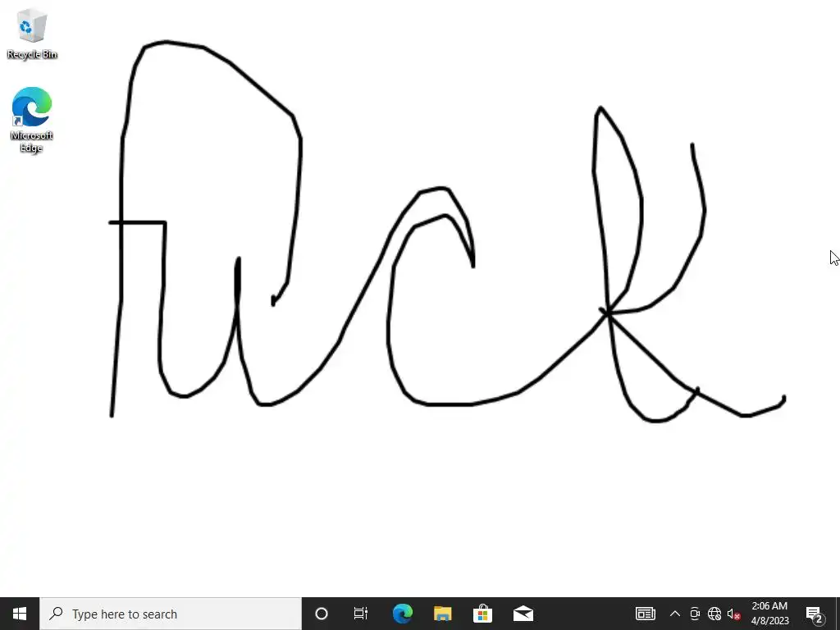840x630 pixels.
Task: Open the Windows Start menu
Action: (20, 614)
